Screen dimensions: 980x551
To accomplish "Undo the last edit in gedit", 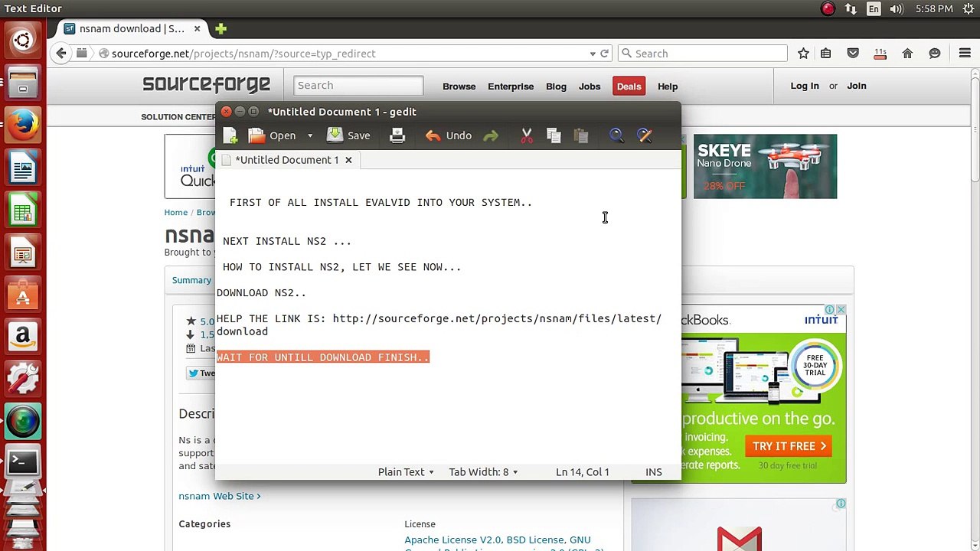I will (449, 135).
